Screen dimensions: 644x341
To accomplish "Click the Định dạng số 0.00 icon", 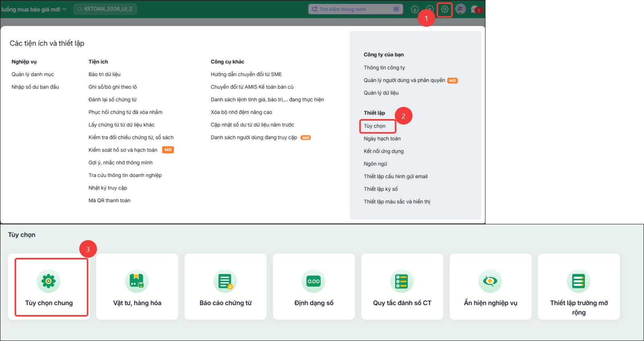I will tap(314, 281).
